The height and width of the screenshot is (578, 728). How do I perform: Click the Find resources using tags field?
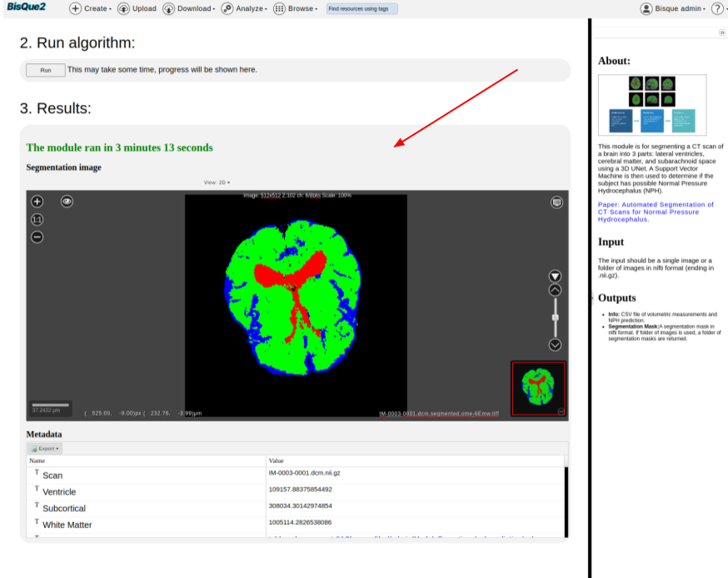[x=362, y=8]
